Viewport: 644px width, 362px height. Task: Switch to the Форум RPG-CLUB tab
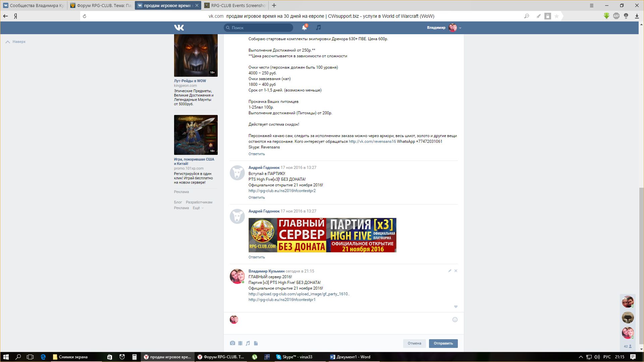[101, 5]
